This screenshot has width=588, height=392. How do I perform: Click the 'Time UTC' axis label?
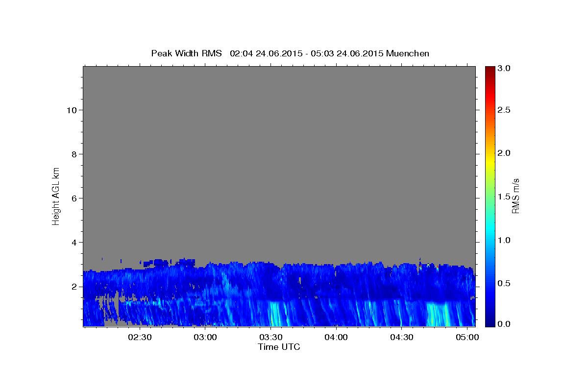click(x=279, y=347)
